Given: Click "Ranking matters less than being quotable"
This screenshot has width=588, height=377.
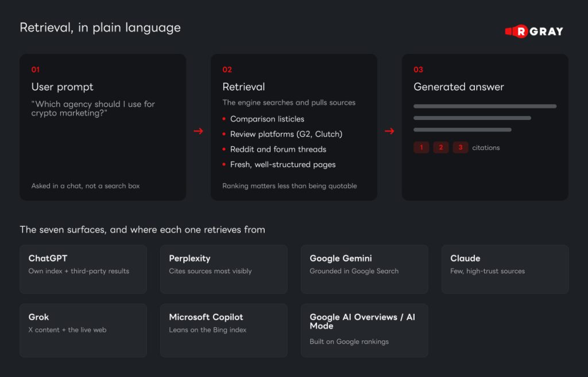Looking at the screenshot, I should click(x=289, y=186).
